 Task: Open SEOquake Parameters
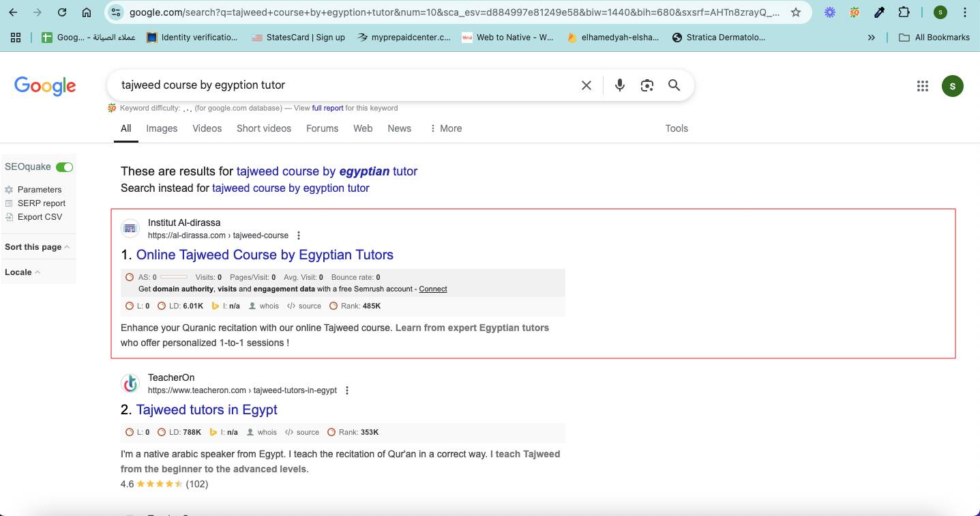click(40, 190)
